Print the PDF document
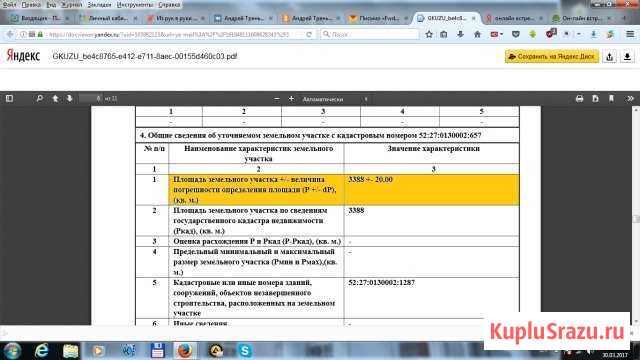640x360 pixels. tap(579, 99)
